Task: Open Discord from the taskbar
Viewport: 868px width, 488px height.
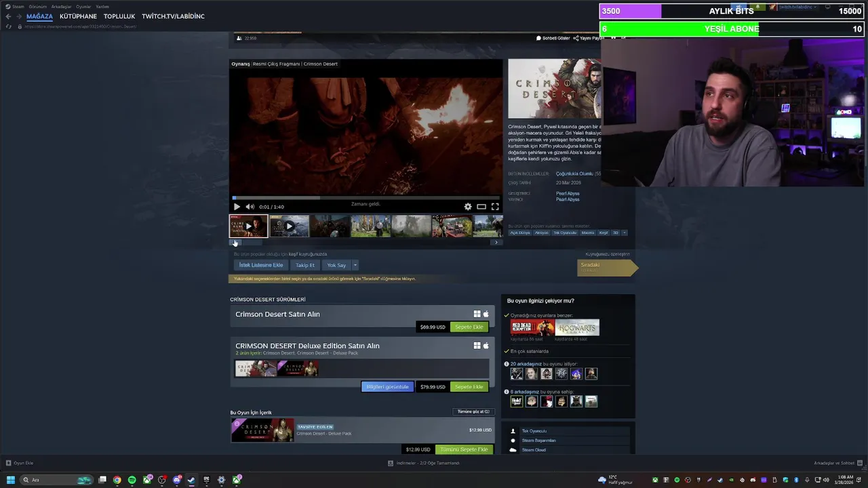Action: tap(177, 480)
